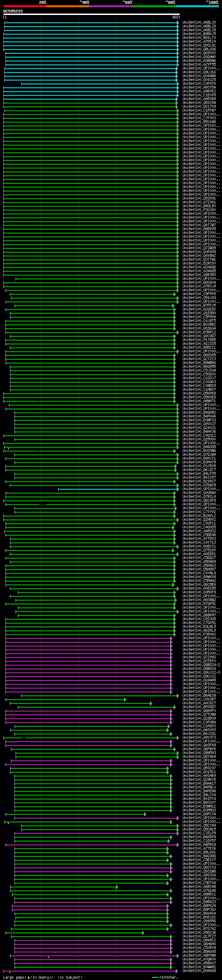Viewport: 222px width, 980px height.
Task: Click the label UniRef100_A8PVN9
Action: click(x=199, y=956)
